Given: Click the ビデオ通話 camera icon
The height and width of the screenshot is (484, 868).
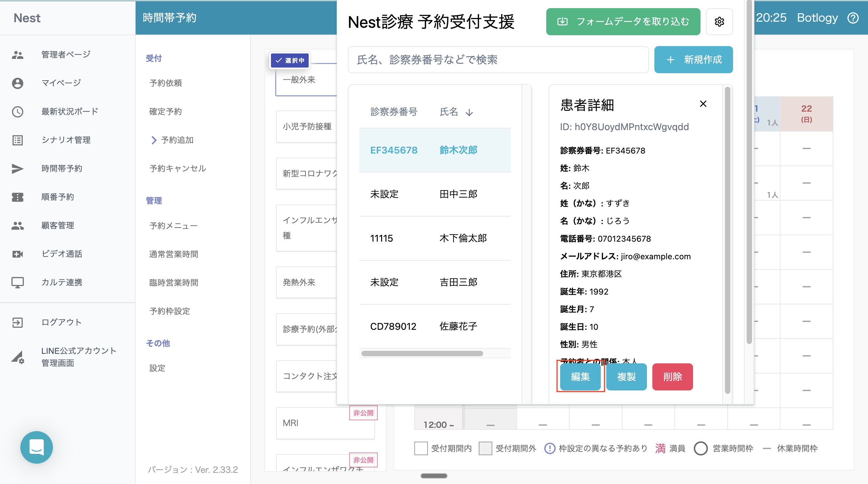Looking at the screenshot, I should click(18, 254).
